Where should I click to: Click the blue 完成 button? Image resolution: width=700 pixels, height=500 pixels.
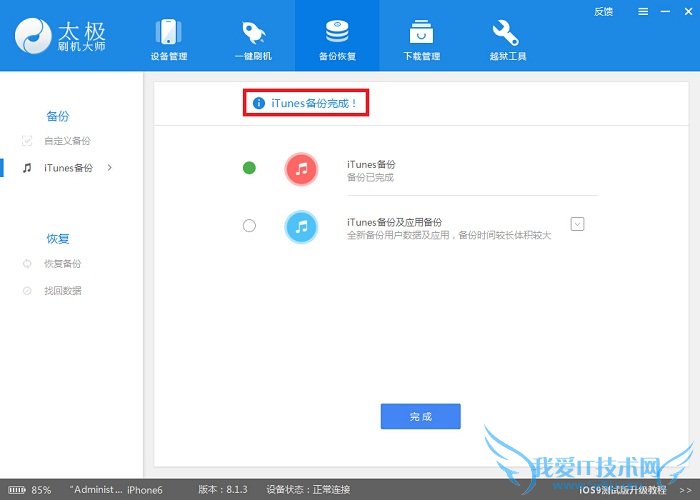click(421, 417)
